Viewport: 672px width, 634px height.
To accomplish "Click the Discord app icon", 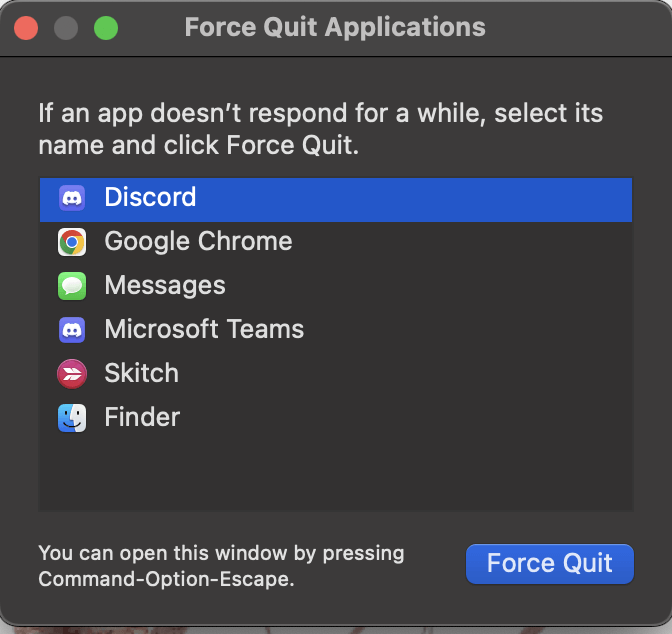I will click(72, 198).
